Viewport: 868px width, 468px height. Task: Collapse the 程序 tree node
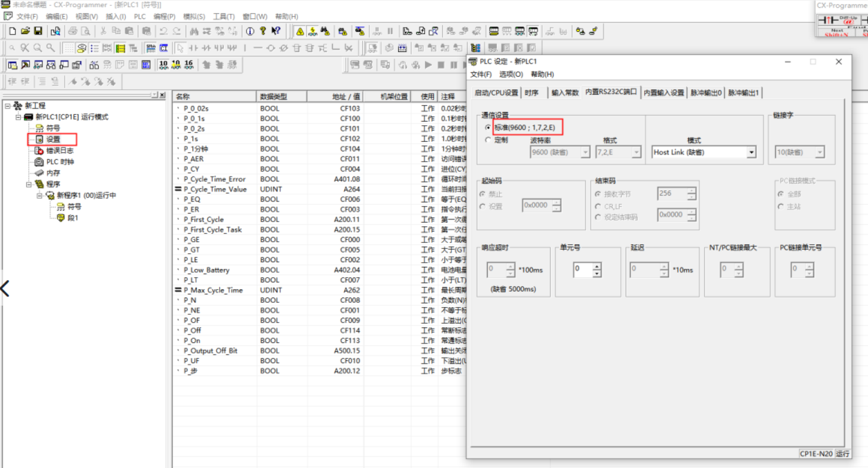(29, 184)
